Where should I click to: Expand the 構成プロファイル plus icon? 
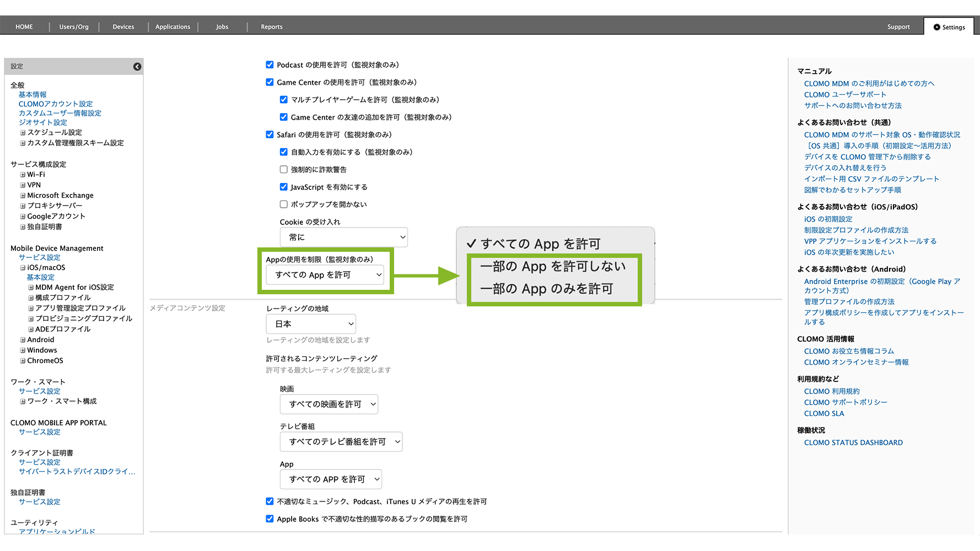[x=31, y=298]
